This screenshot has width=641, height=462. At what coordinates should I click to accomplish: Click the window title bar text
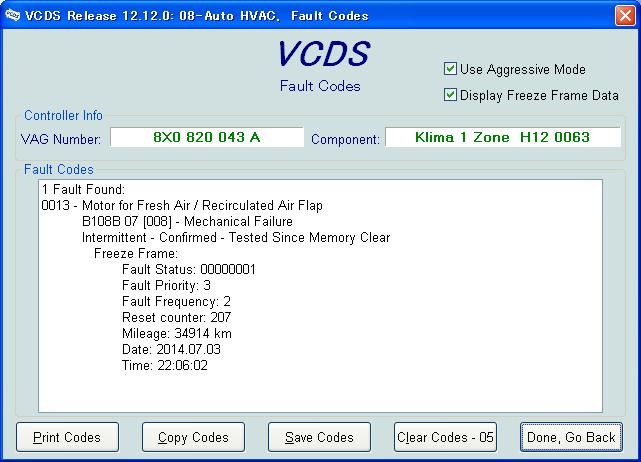point(197,16)
